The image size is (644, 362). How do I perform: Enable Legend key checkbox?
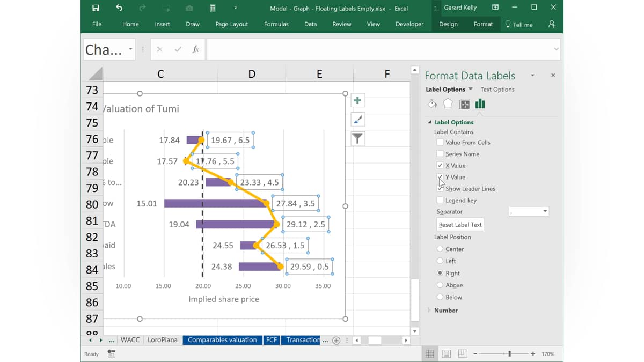click(440, 200)
